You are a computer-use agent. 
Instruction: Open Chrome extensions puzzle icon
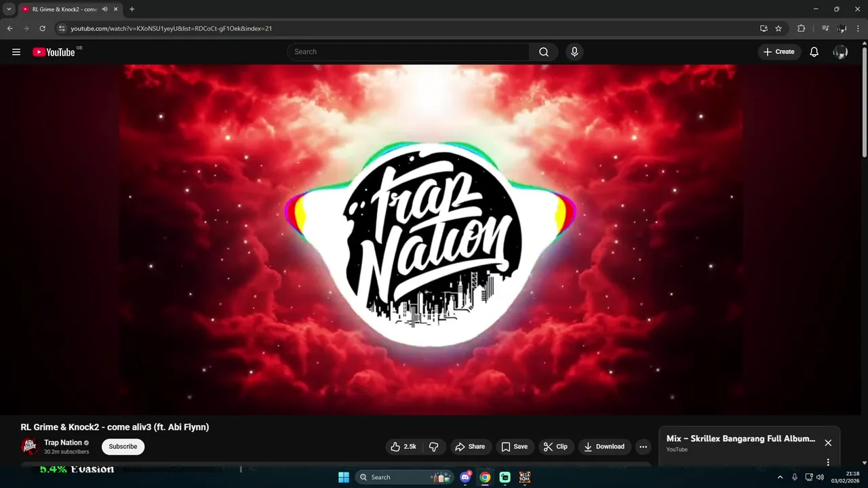[801, 28]
